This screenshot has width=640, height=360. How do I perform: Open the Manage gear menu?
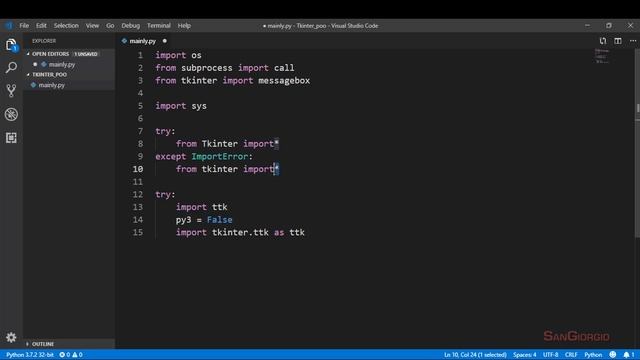pyautogui.click(x=11, y=337)
